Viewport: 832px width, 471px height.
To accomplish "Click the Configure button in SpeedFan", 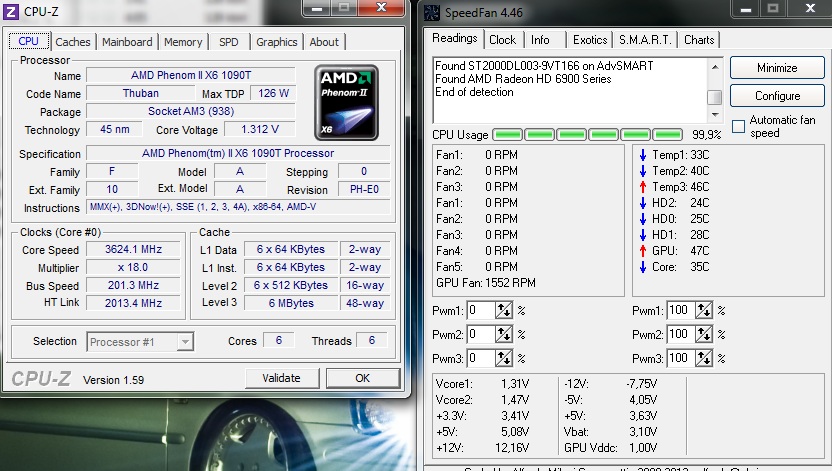I will (x=777, y=96).
